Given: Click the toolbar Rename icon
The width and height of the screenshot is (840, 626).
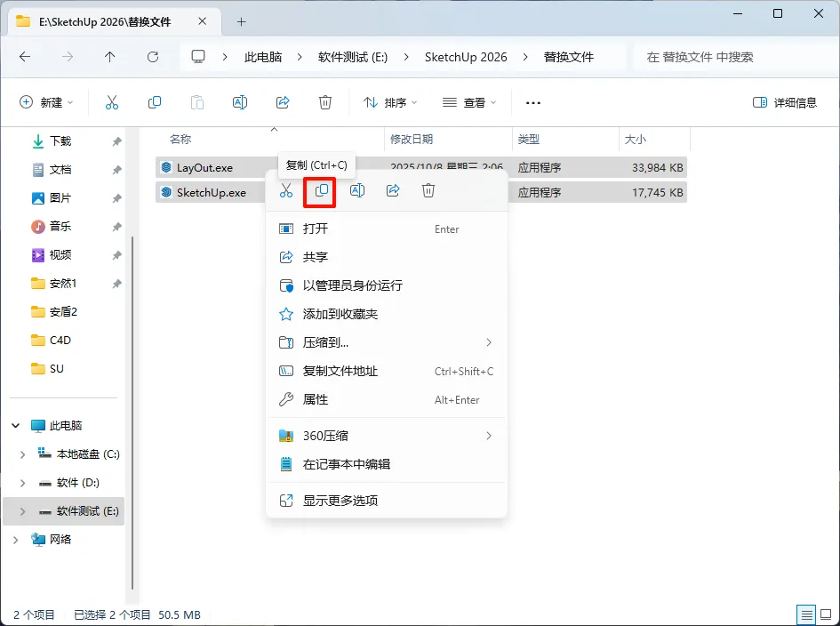Looking at the screenshot, I should coord(240,102).
